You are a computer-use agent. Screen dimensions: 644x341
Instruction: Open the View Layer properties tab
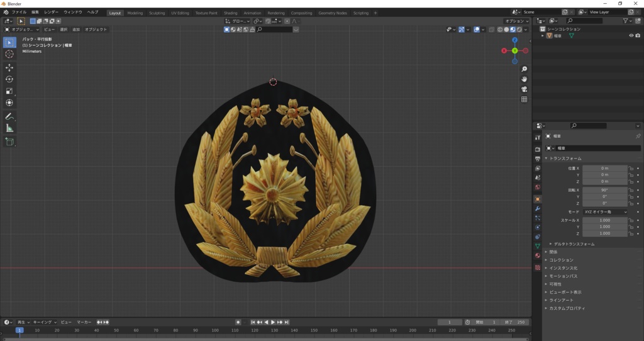point(538,168)
